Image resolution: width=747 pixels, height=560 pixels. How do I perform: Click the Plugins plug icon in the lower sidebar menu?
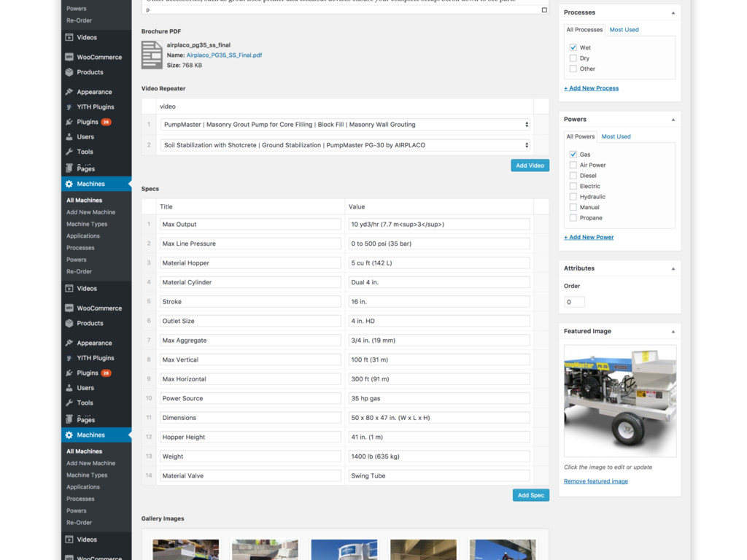tap(69, 373)
